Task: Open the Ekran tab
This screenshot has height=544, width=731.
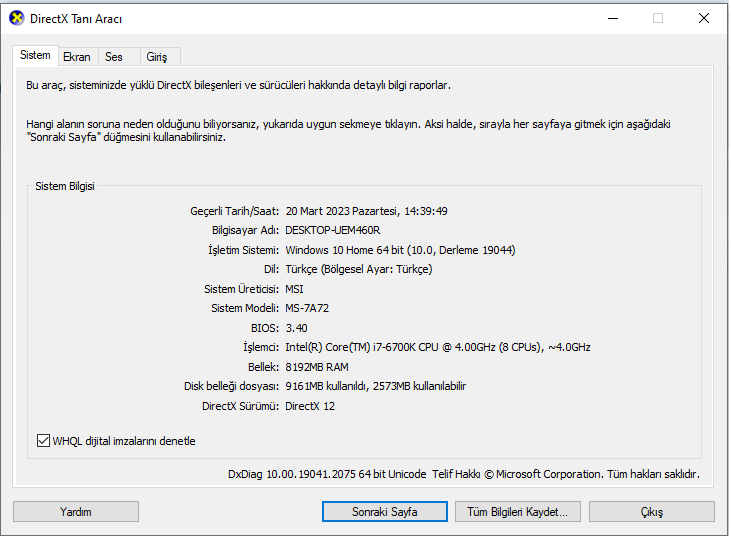Action: pos(77,57)
